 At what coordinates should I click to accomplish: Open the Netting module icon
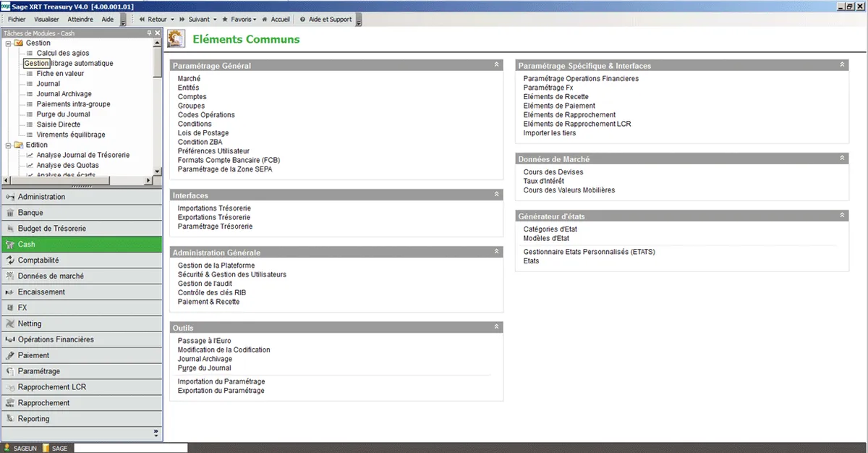tap(10, 323)
